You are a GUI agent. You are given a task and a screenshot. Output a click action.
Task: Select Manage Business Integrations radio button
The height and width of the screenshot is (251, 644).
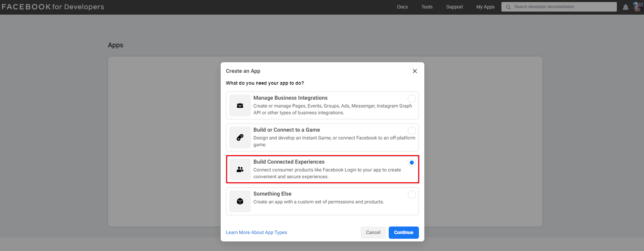[411, 99]
